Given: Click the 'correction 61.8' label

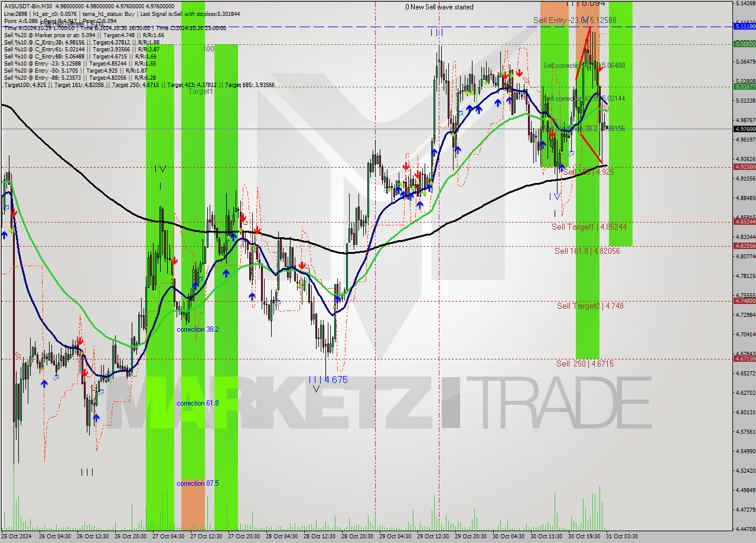Looking at the screenshot, I should pyautogui.click(x=197, y=403).
